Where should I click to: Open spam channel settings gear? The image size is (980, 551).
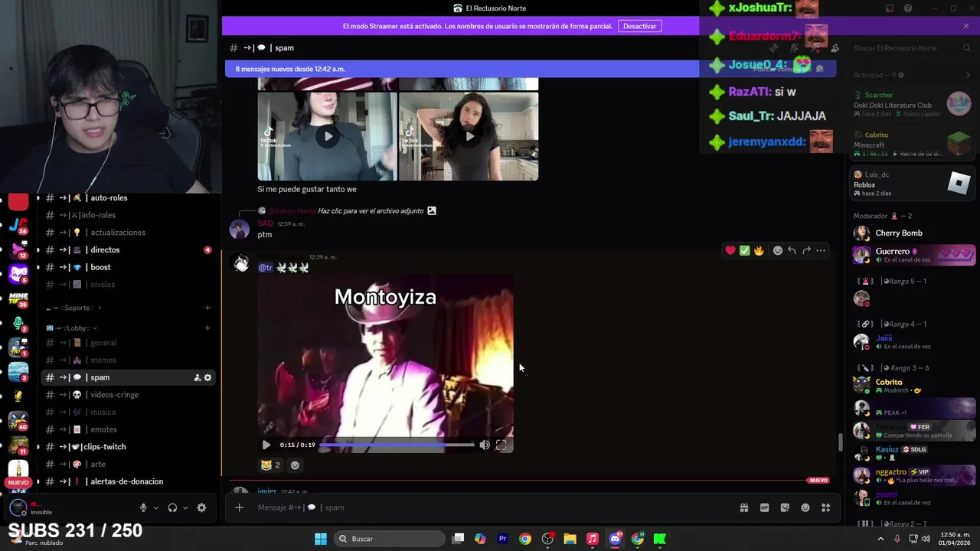tap(207, 377)
